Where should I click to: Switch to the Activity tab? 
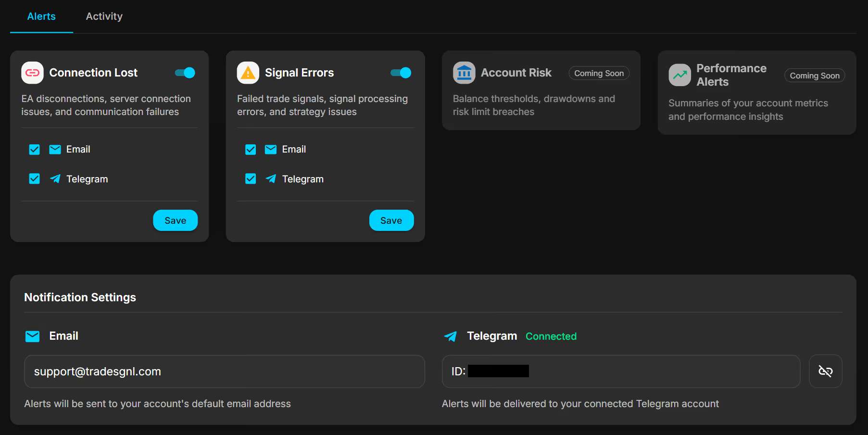pyautogui.click(x=104, y=16)
